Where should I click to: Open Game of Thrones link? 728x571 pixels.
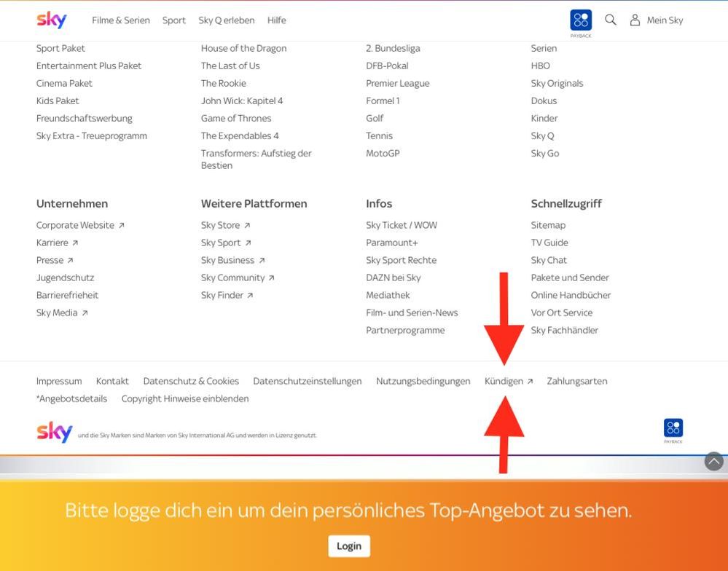pos(236,118)
